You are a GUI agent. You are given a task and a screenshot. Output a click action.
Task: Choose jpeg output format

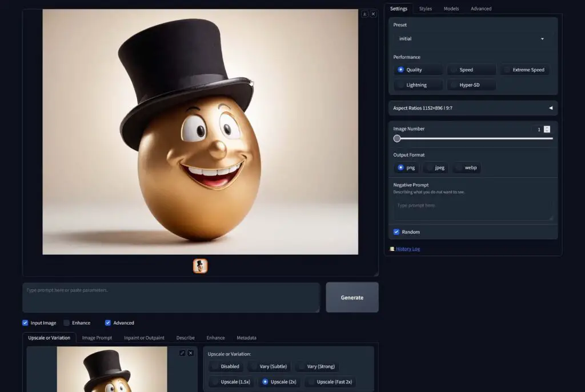point(436,167)
